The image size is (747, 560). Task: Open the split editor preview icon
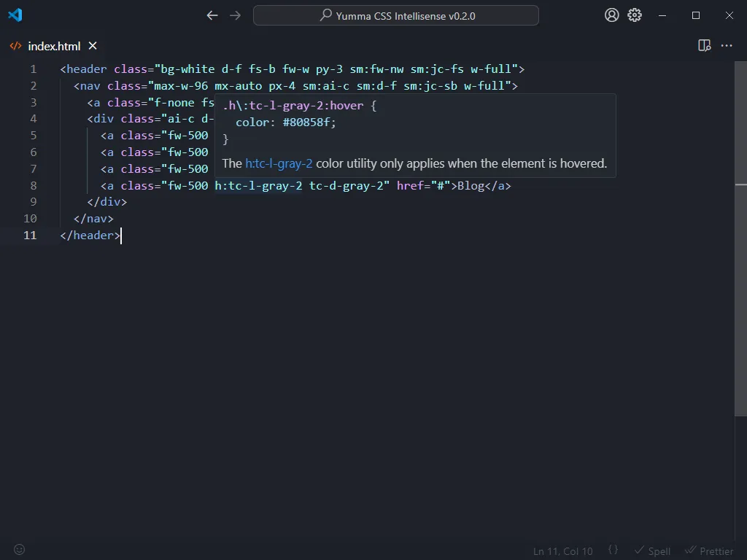pyautogui.click(x=704, y=46)
